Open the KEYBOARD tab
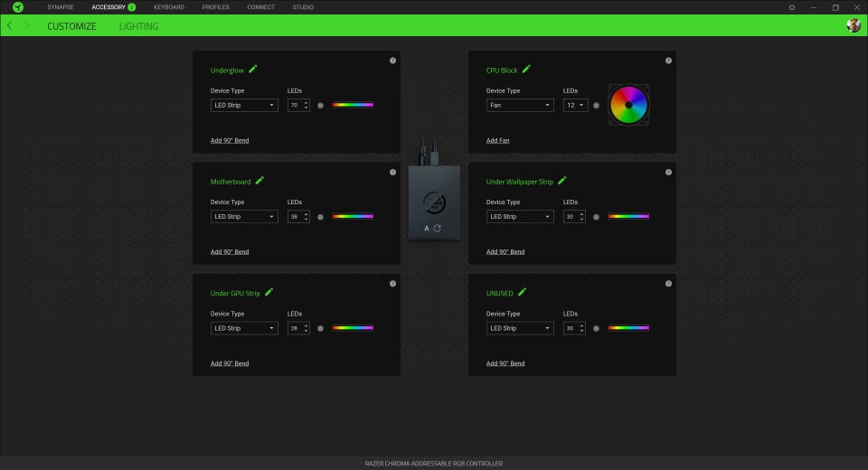The width and height of the screenshot is (868, 470). [x=169, y=7]
